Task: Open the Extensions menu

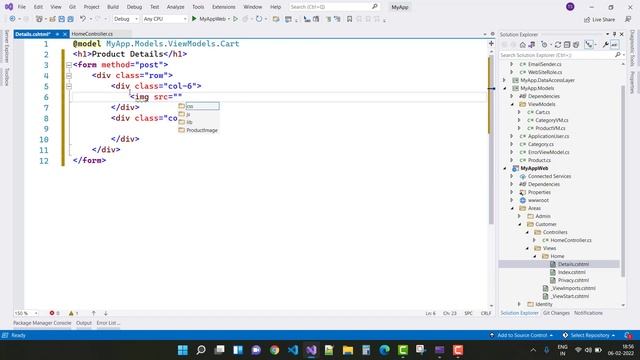Action: point(224,7)
